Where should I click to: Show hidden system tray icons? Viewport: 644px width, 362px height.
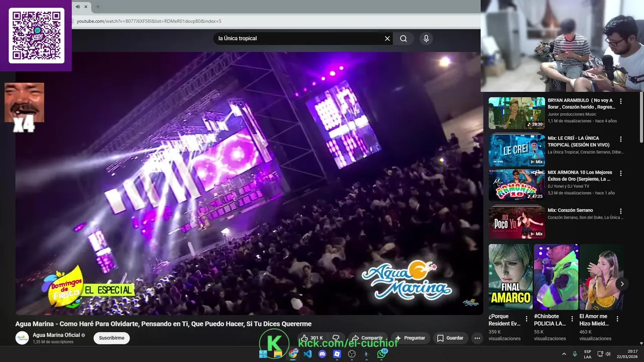tap(564, 354)
